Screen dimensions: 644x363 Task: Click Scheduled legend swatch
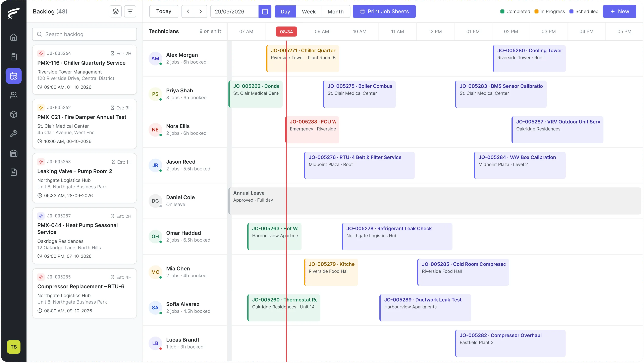point(572,11)
